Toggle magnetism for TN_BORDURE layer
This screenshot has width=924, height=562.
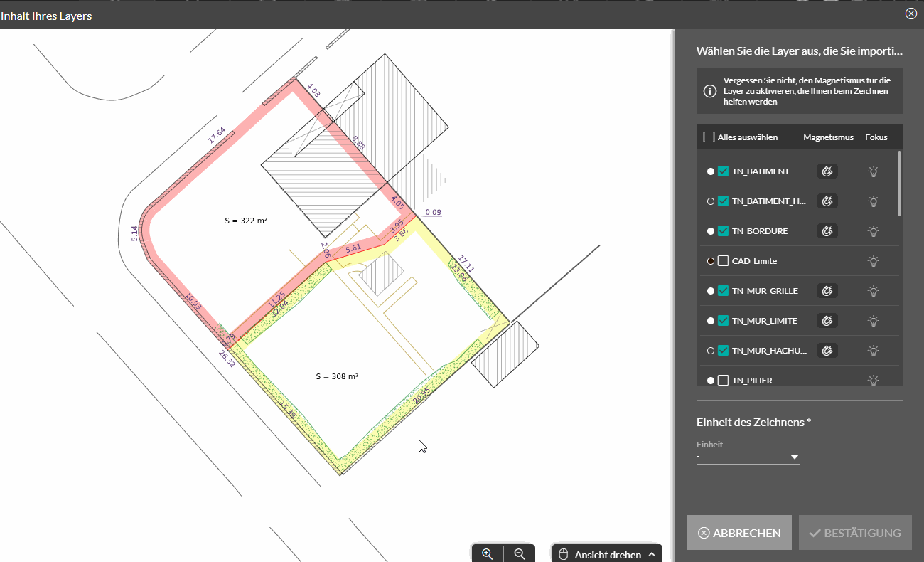(x=827, y=231)
